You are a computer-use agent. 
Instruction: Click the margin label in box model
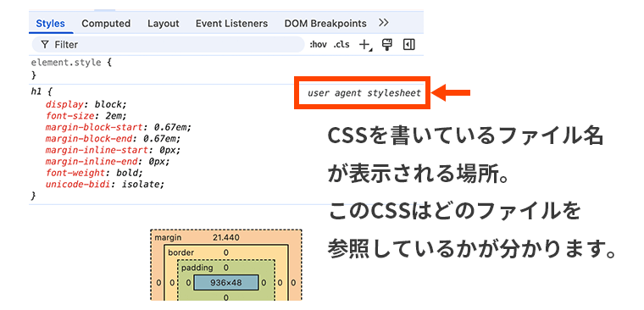168,238
